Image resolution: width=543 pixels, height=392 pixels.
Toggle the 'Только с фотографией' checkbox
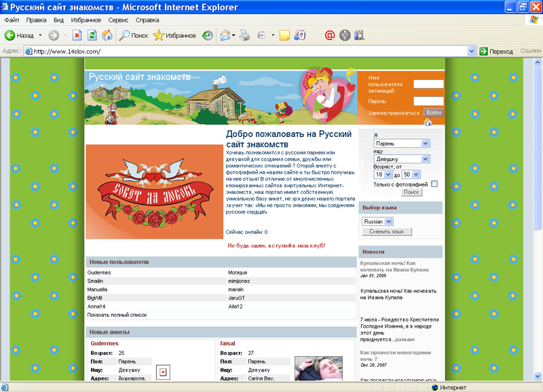[434, 184]
